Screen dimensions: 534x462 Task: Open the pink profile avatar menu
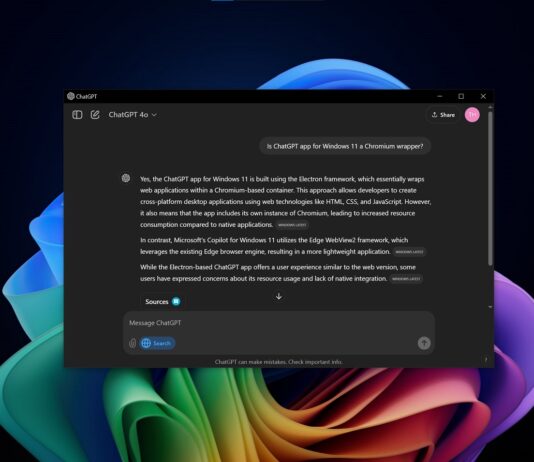pos(472,115)
